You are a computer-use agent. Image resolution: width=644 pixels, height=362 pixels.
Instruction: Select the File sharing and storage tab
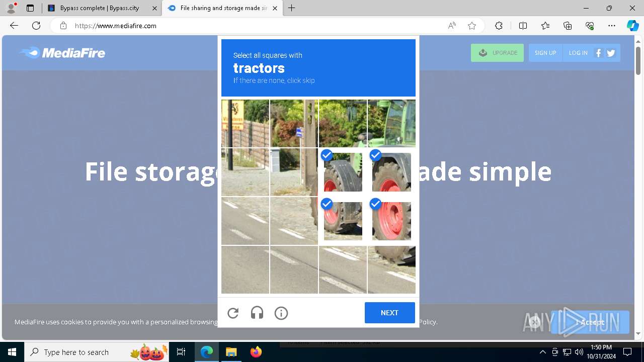pyautogui.click(x=224, y=8)
